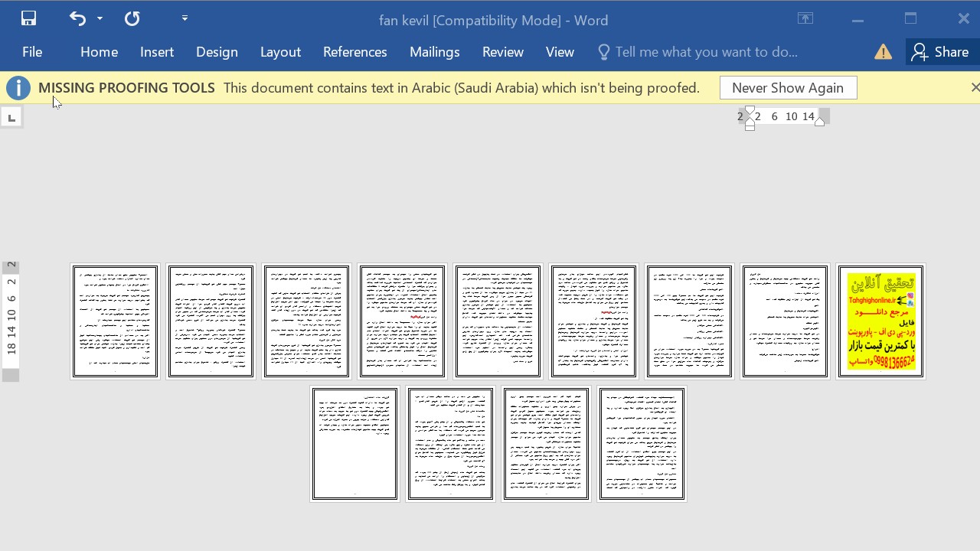Click the tab selector L icon
Image resolution: width=980 pixels, height=551 pixels.
11,117
